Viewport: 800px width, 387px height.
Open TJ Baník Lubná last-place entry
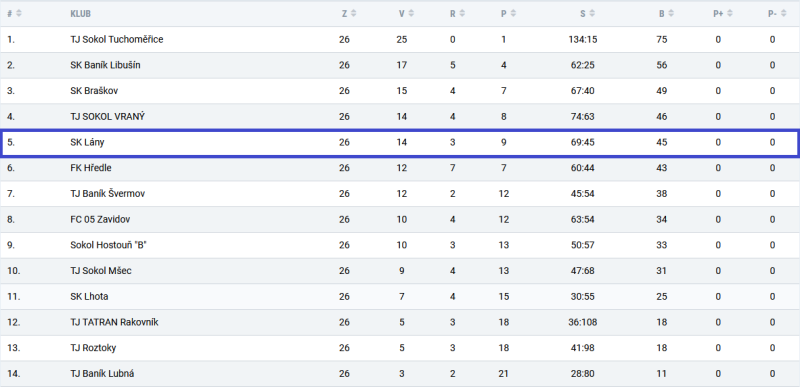[400, 374]
